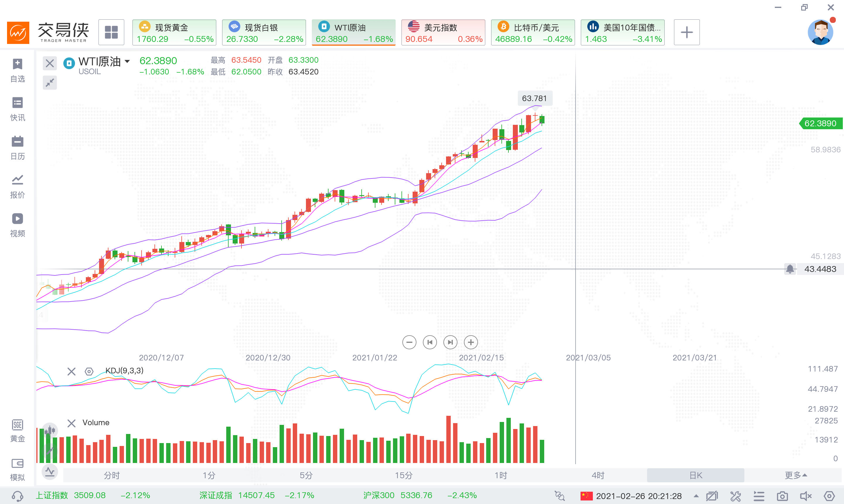Open the 日历 calendar sidebar icon

point(17,148)
